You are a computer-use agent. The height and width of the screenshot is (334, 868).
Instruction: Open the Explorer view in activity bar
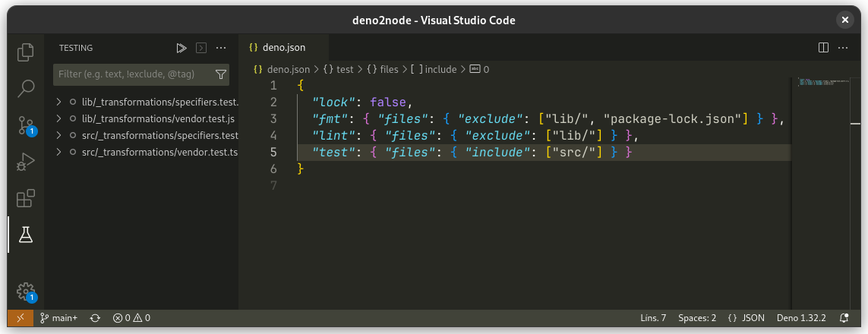click(x=26, y=52)
